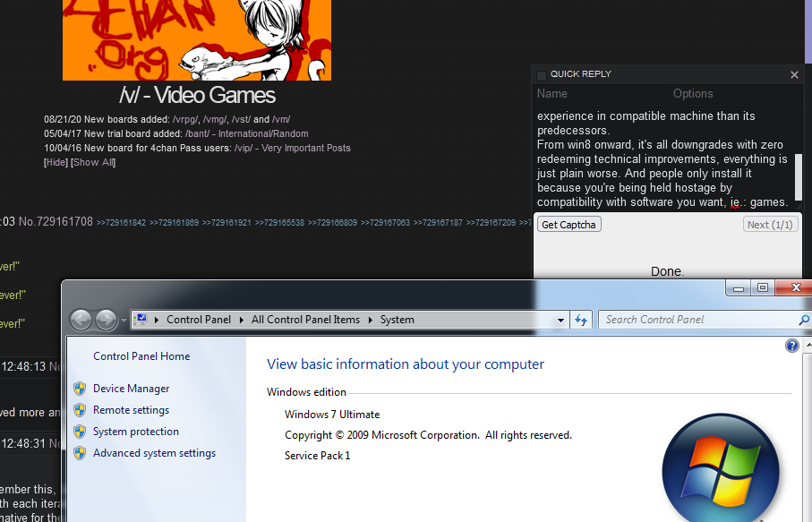
Task: Close the Quick Reply box
Action: point(794,75)
